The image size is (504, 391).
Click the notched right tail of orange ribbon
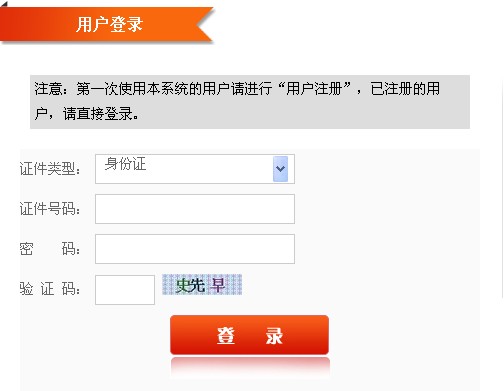(x=204, y=25)
